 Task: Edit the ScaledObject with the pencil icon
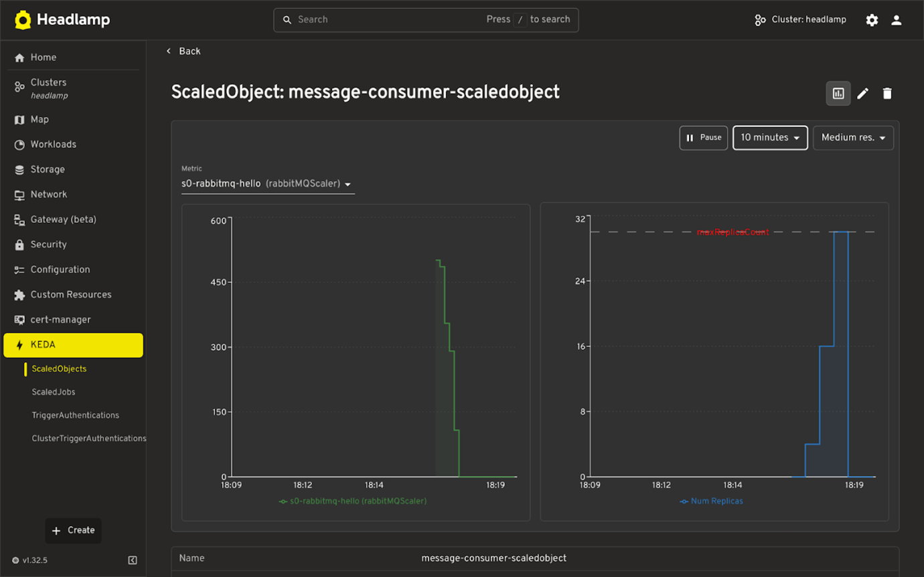click(863, 94)
